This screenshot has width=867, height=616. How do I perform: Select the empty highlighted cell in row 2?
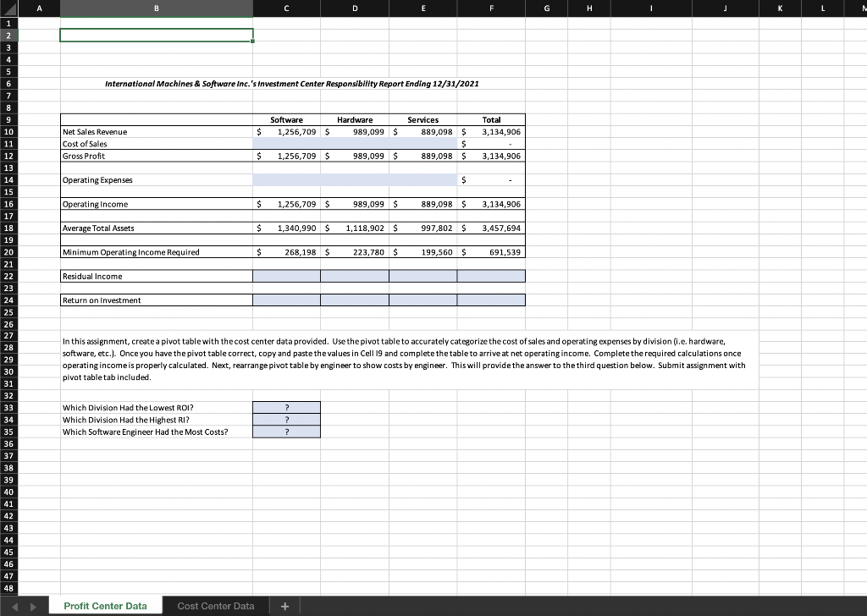coord(156,35)
